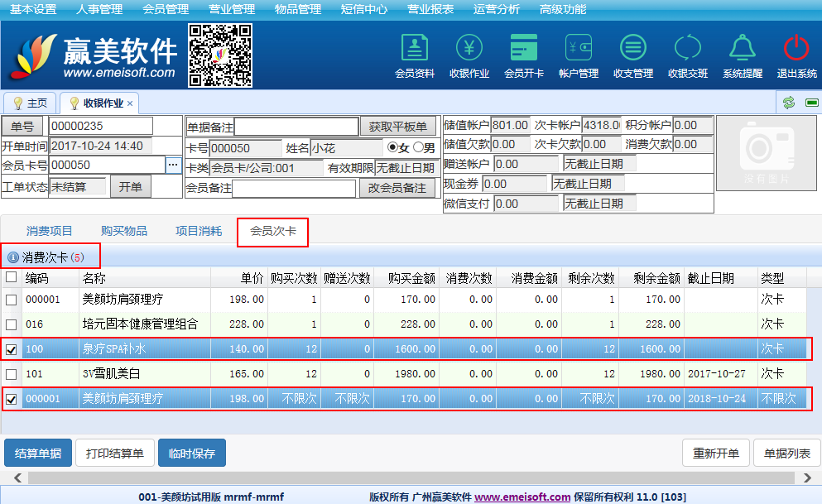Click the green refresh icon at the tab bar's right
822x504 pixels.
point(789,103)
